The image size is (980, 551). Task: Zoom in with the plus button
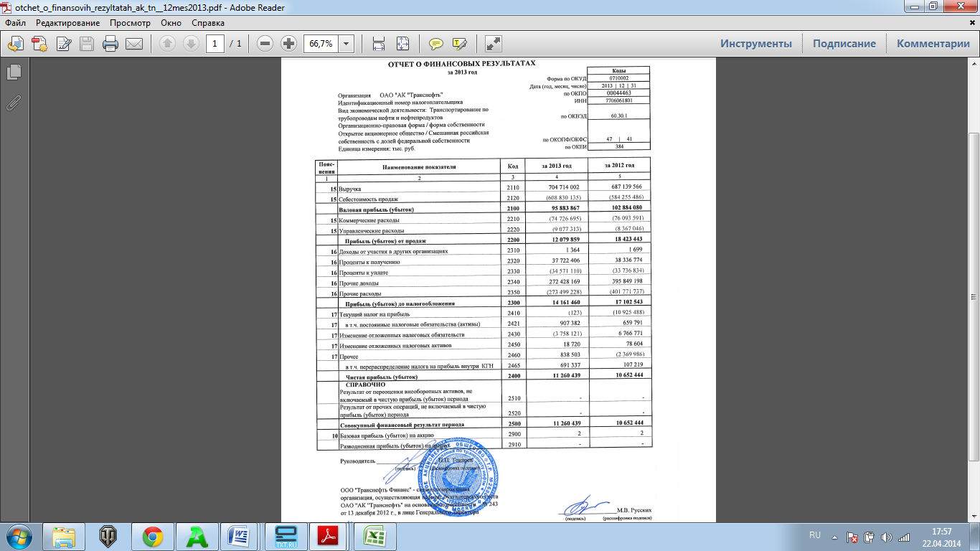(288, 44)
